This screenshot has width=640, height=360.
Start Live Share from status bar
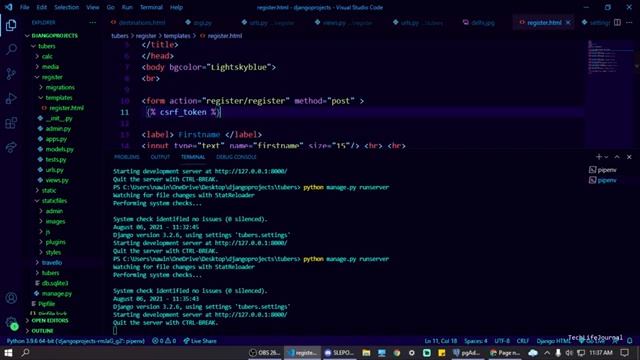point(200,341)
